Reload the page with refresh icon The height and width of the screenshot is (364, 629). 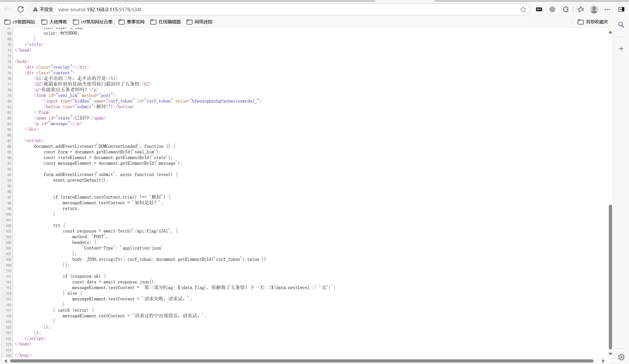point(21,10)
